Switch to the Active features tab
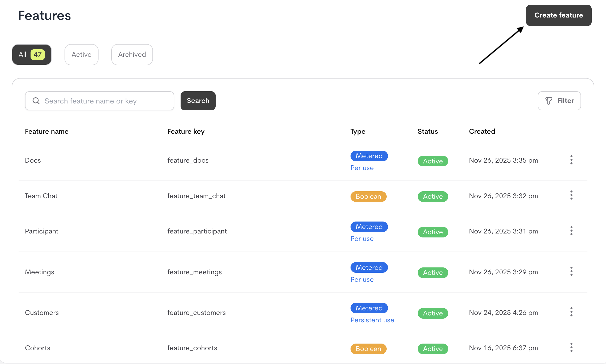This screenshot has width=606, height=364. tap(81, 54)
